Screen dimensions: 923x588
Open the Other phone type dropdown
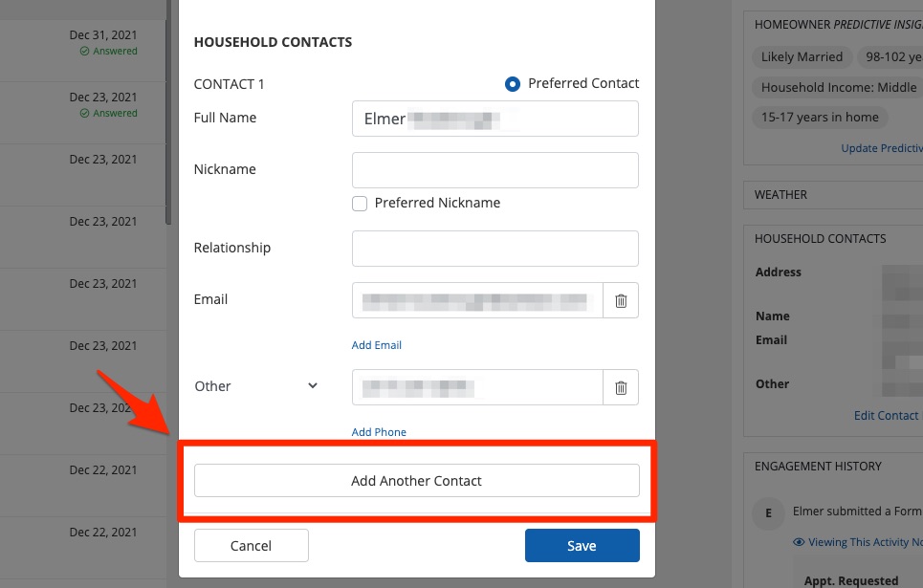(312, 386)
